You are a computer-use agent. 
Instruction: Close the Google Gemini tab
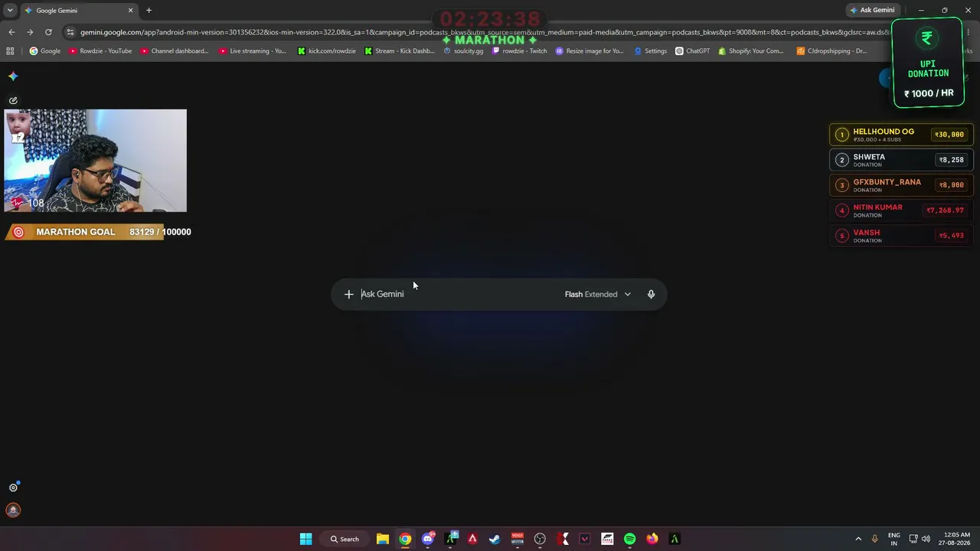(130, 10)
